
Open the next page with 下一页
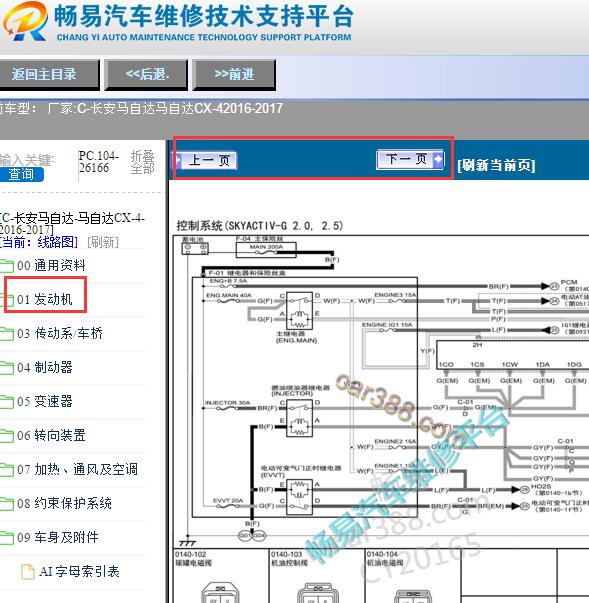tap(410, 159)
